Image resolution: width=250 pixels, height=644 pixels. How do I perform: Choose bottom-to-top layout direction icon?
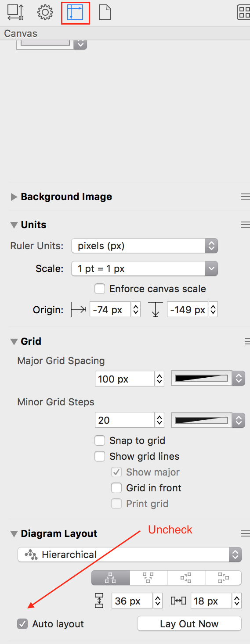point(149,578)
